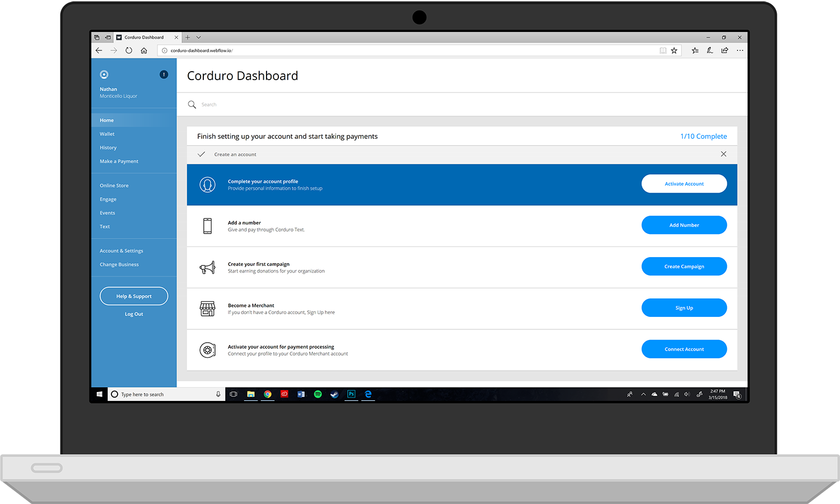Open Steam from the taskbar

point(334,394)
